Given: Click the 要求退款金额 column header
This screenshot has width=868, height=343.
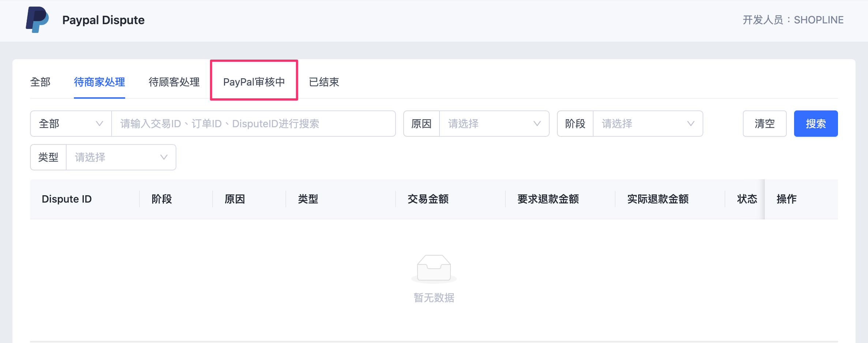Looking at the screenshot, I should [548, 199].
